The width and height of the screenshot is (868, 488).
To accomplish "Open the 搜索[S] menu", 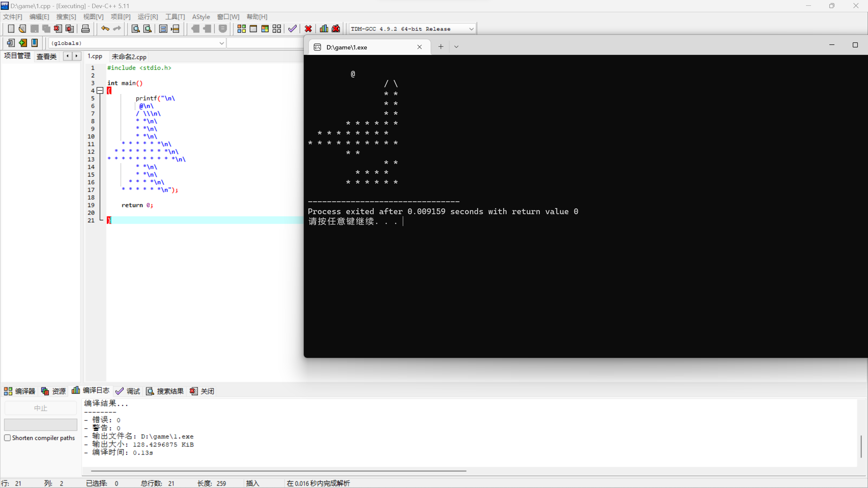I will point(66,17).
